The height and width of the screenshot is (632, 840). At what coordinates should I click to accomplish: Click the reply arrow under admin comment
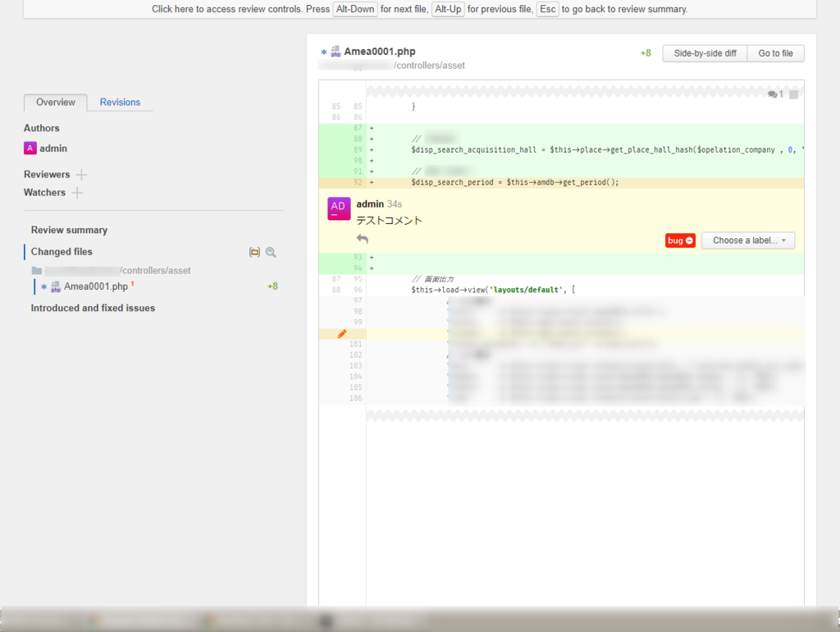pos(362,239)
